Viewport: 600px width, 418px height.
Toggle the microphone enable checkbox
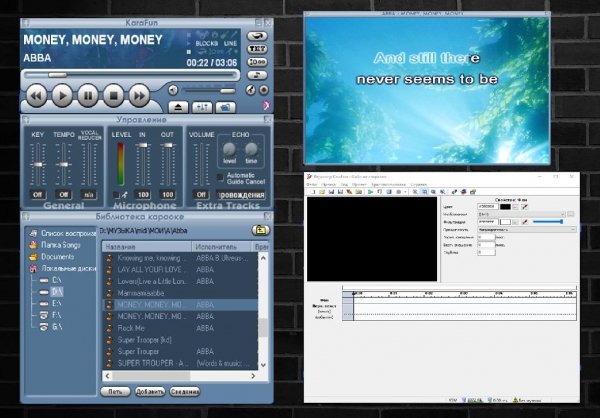116,195
